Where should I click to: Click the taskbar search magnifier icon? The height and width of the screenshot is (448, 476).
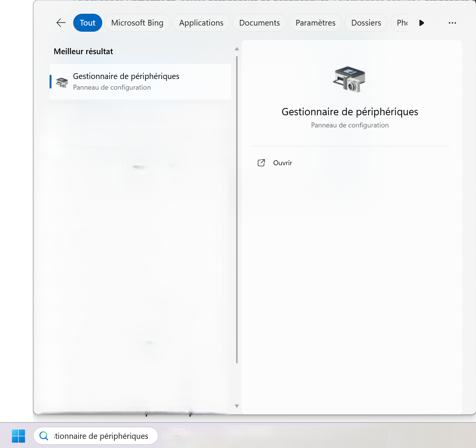(44, 436)
